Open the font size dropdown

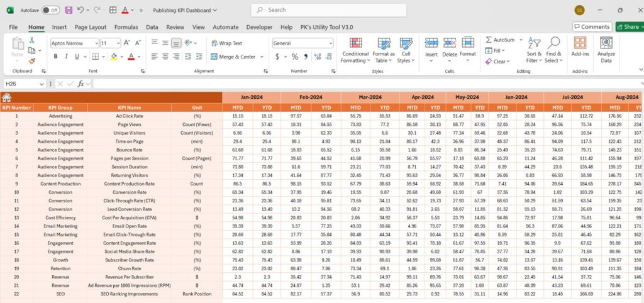118,43
